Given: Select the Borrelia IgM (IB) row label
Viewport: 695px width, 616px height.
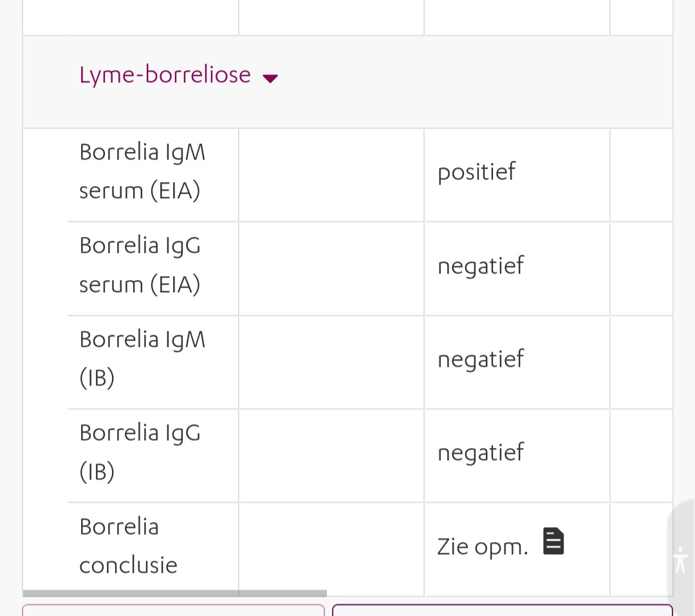Looking at the screenshot, I should 142,359.
